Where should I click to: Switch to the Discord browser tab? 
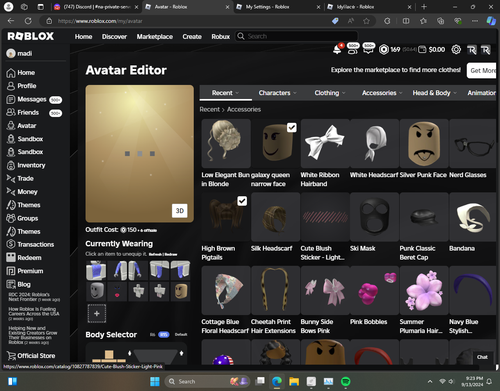(96, 7)
